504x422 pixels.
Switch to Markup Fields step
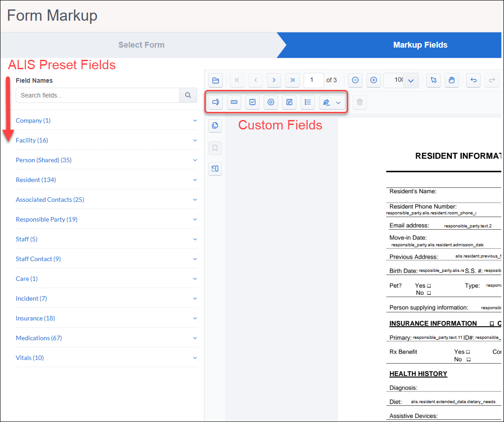420,44
